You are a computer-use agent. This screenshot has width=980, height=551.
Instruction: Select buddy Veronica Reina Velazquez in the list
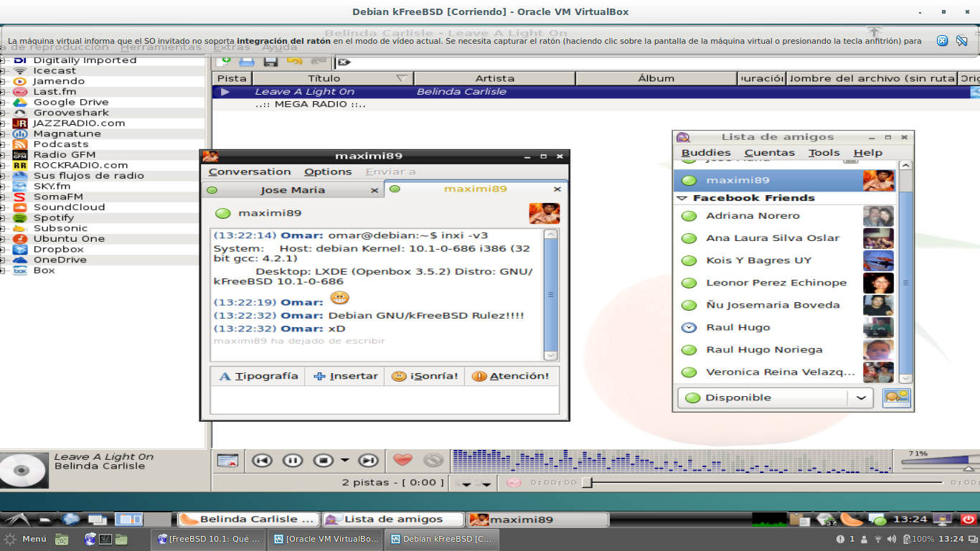point(786,372)
